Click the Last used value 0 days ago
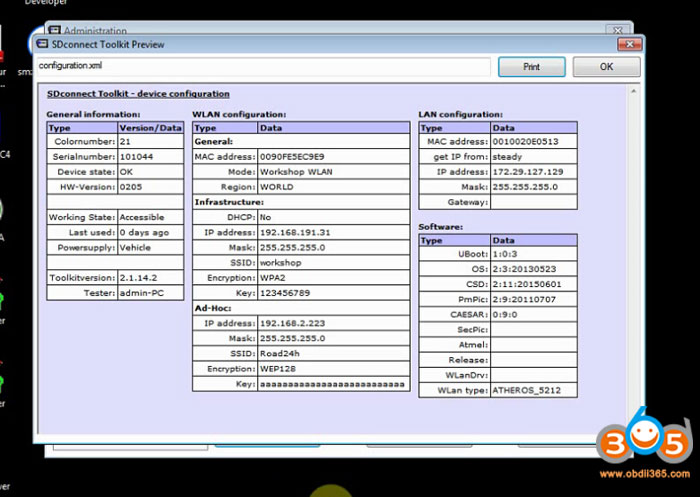700x497 pixels. [x=144, y=233]
